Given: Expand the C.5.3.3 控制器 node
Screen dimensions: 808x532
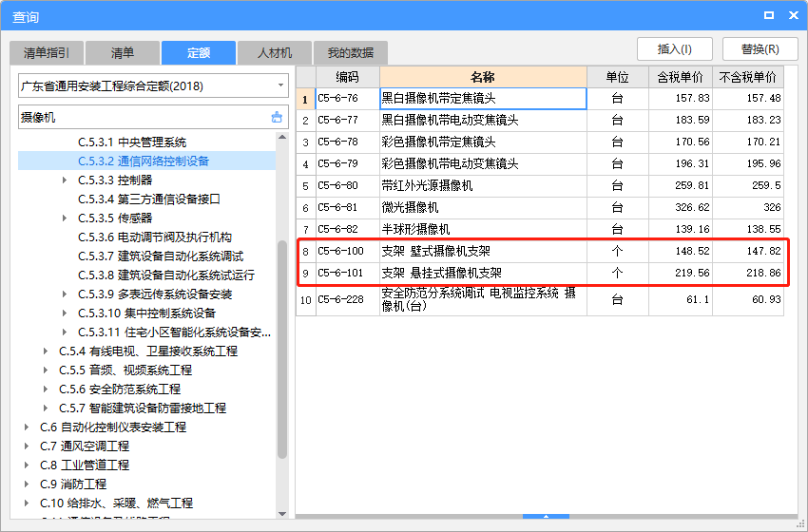Looking at the screenshot, I should point(65,180).
